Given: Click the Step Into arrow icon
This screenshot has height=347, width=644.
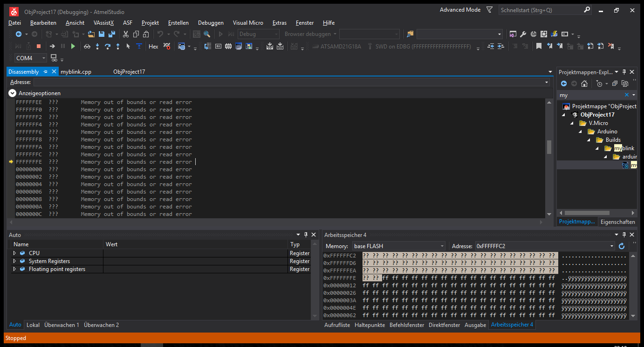Looking at the screenshot, I should pos(97,46).
